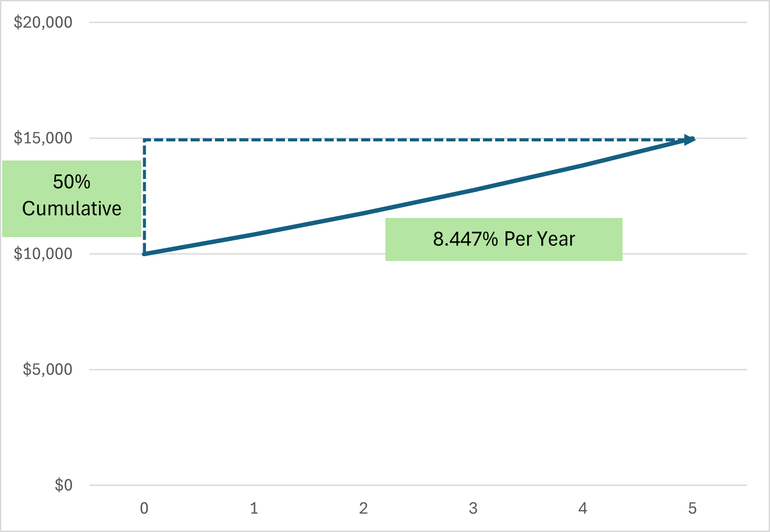Click the $20,000 horizontal gridline
The height and width of the screenshot is (532, 770).
click(418, 22)
